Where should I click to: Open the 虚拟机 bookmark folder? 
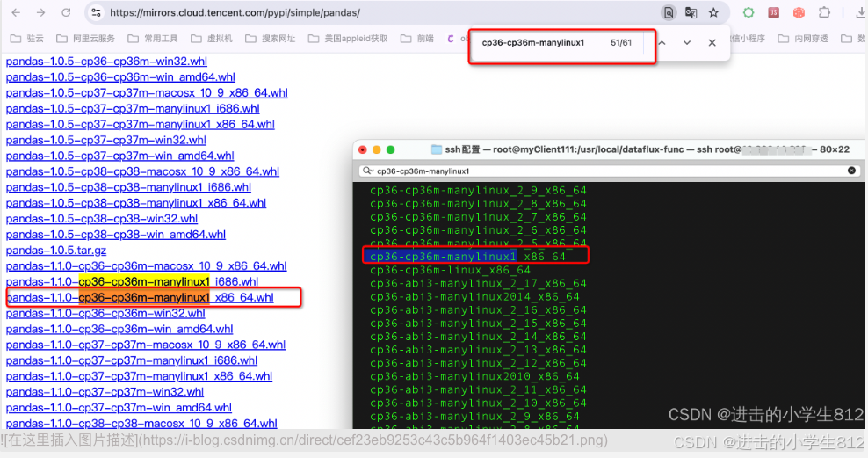212,38
